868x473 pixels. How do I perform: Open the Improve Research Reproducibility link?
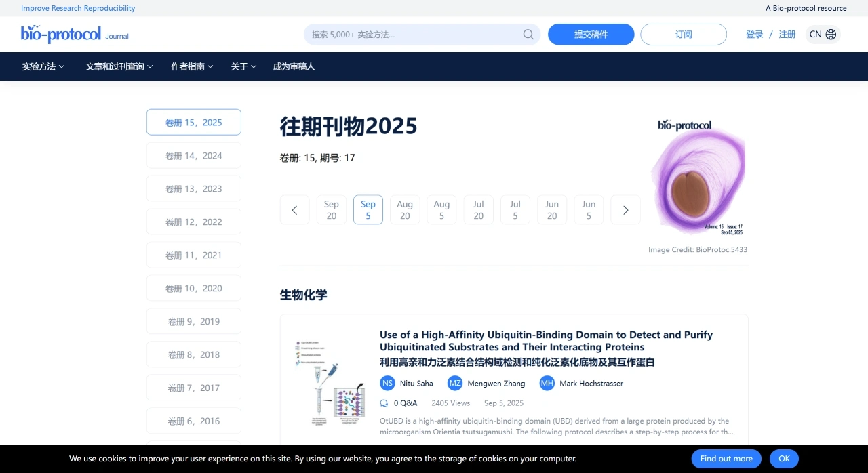(x=78, y=7)
